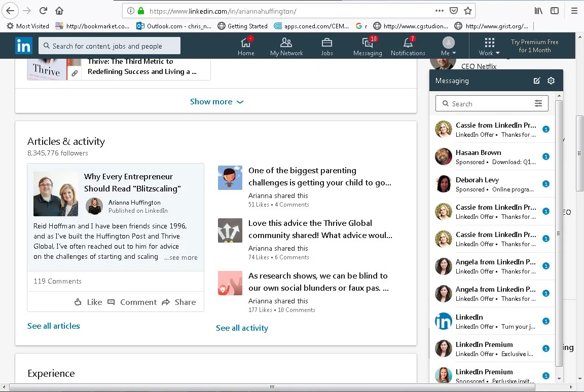The width and height of the screenshot is (584, 392).
Task: Open Blitzscaling article title
Action: 132,183
